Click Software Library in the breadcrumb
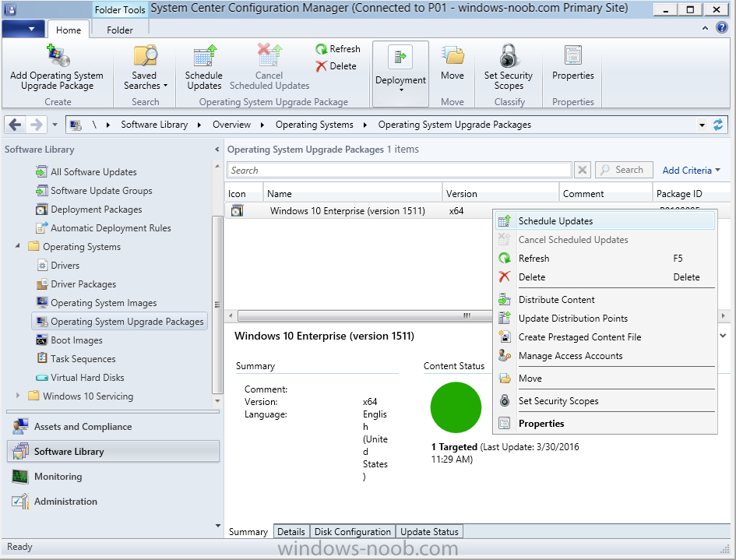This screenshot has height=560, width=736. [154, 125]
